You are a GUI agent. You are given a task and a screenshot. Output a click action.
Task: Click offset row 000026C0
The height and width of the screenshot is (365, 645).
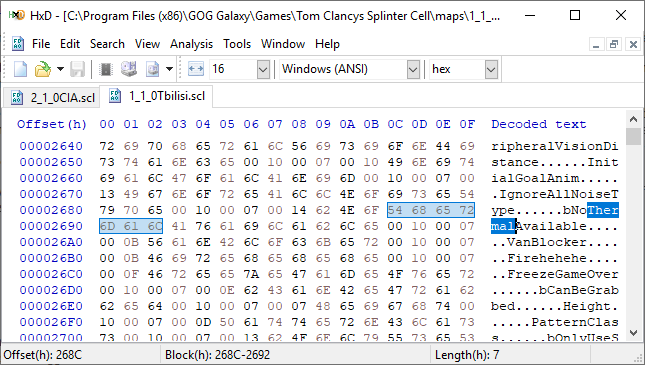click(x=51, y=274)
